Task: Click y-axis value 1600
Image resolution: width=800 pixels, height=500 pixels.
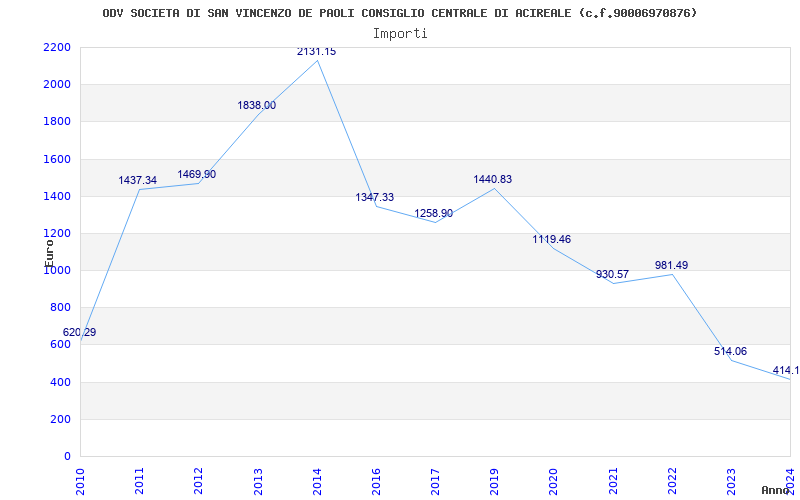Action: point(57,159)
